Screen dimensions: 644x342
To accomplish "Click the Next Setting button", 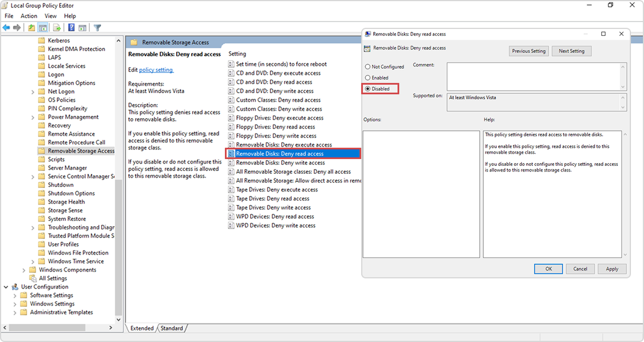I will (x=571, y=51).
